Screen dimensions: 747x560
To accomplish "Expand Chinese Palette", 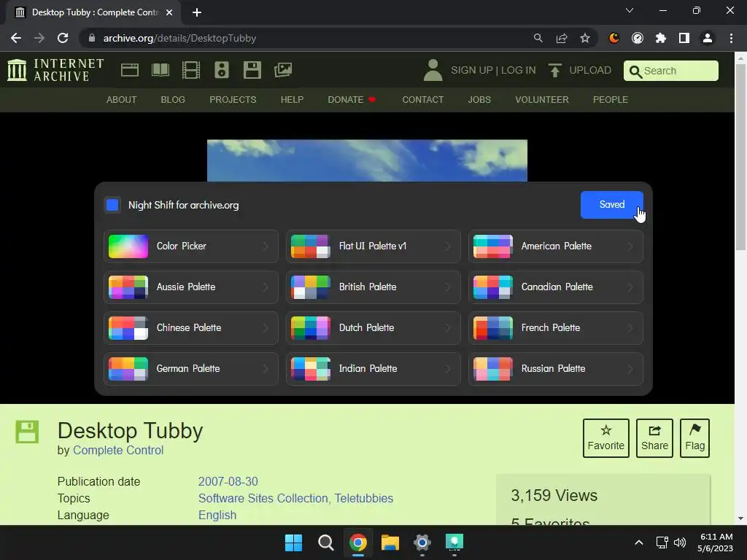I will coord(191,328).
